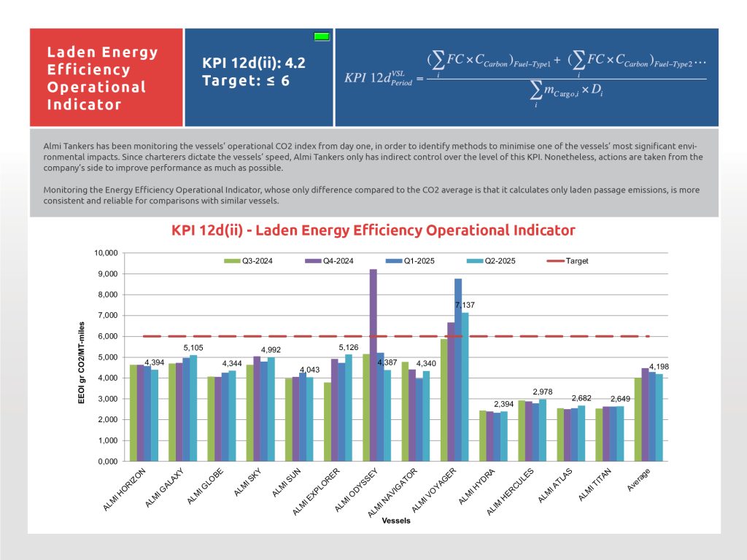Click the "ALMI ODYSSEY" vessel label
The image size is (747, 560).
pos(356,490)
